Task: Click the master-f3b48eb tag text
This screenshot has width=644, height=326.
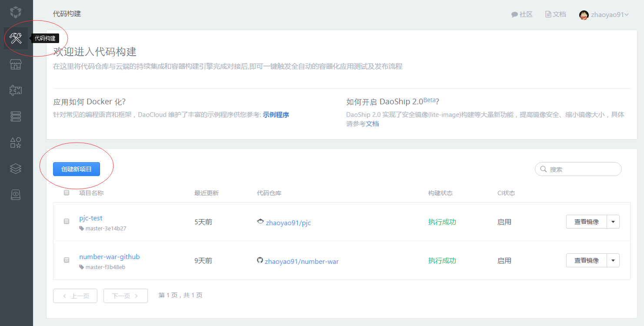Action: pyautogui.click(x=105, y=267)
